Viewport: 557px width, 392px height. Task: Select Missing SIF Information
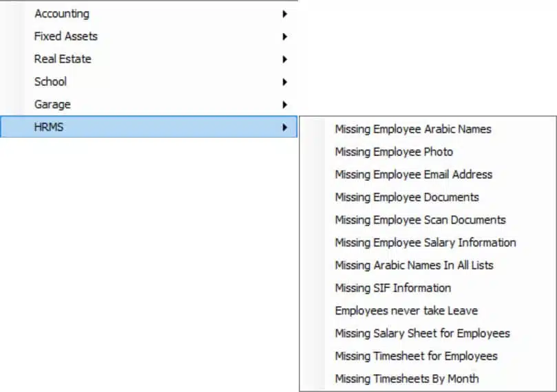(x=428, y=288)
